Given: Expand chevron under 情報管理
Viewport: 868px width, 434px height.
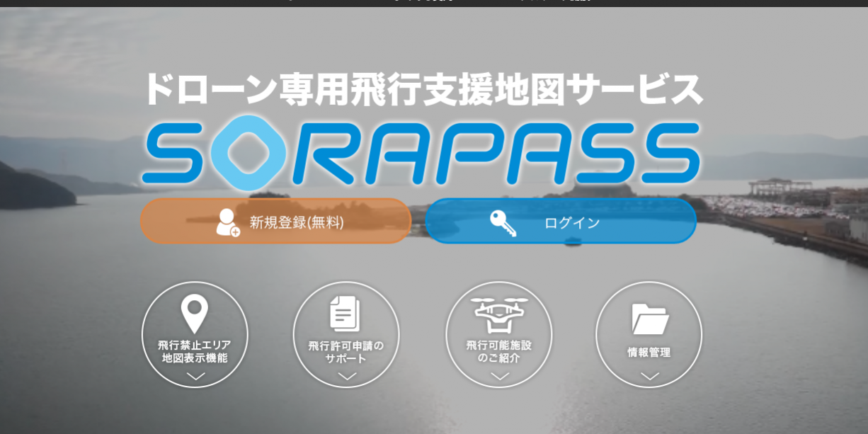Looking at the screenshot, I should (650, 377).
